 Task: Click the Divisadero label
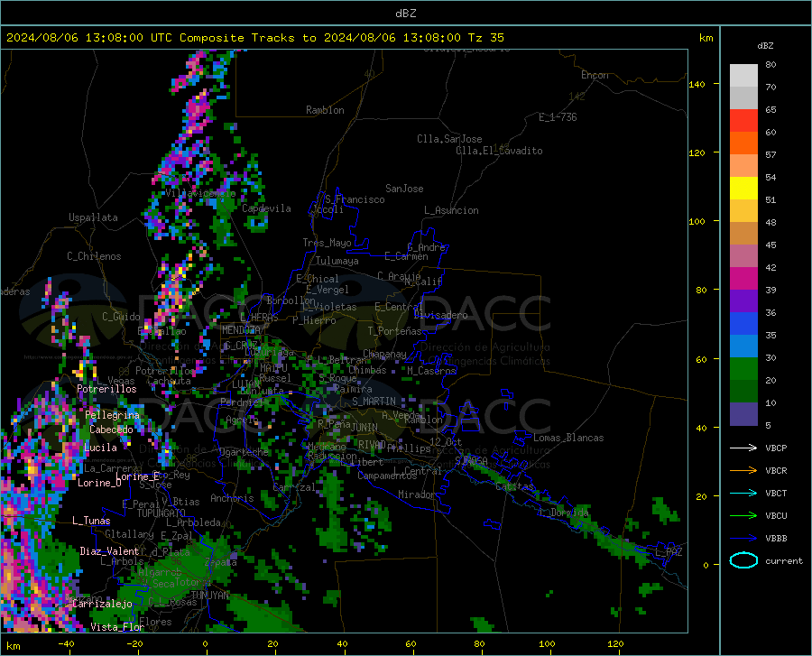pyautogui.click(x=440, y=315)
